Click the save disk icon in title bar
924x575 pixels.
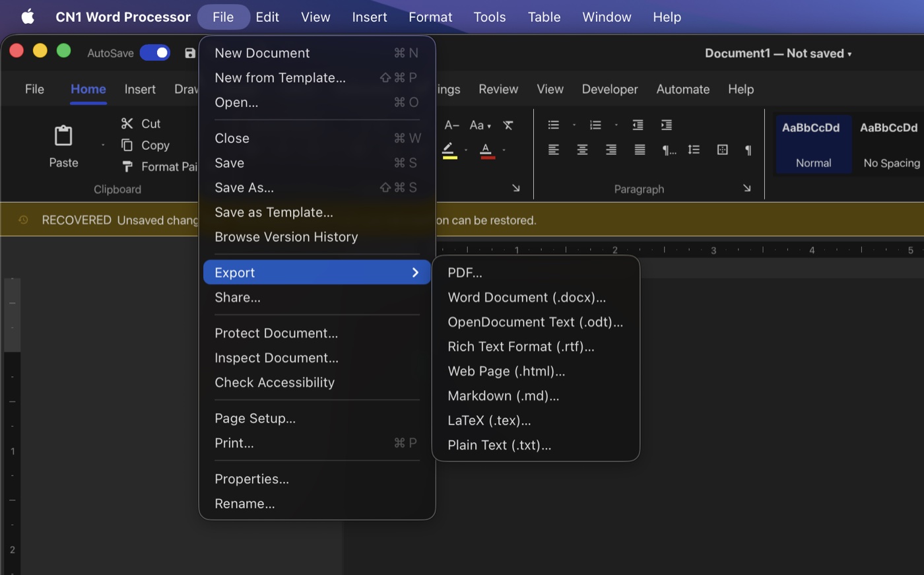tap(190, 53)
